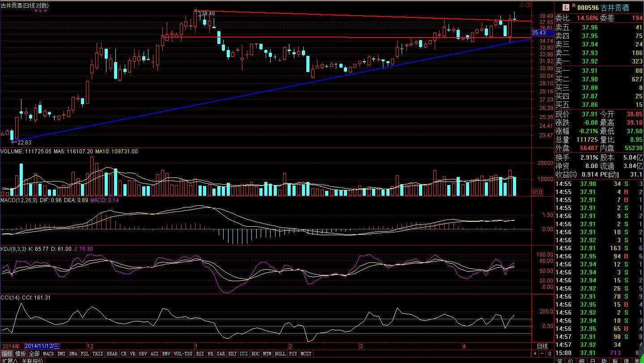Click the VOLUME indicator header label
The width and height of the screenshot is (644, 363).
[x=12, y=152]
